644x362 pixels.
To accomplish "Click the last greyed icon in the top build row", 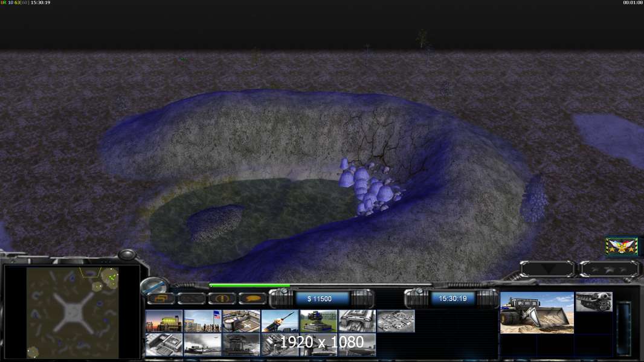I will [396, 321].
